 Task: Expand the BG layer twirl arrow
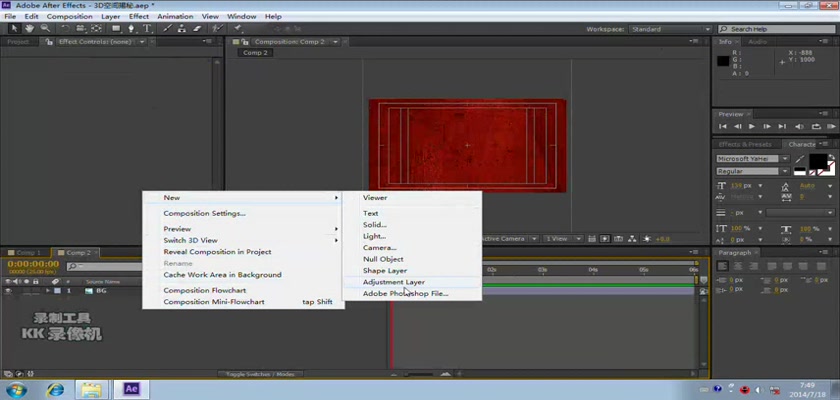click(48, 291)
